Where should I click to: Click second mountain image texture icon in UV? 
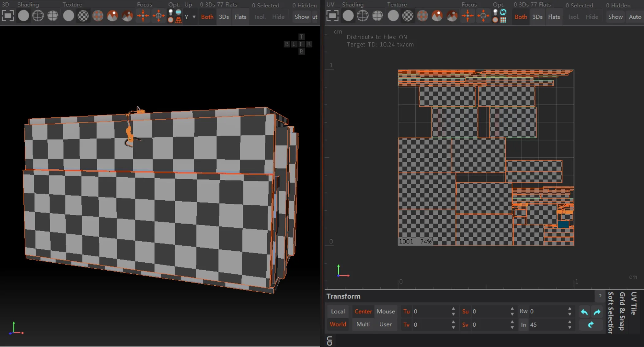pyautogui.click(x=452, y=16)
